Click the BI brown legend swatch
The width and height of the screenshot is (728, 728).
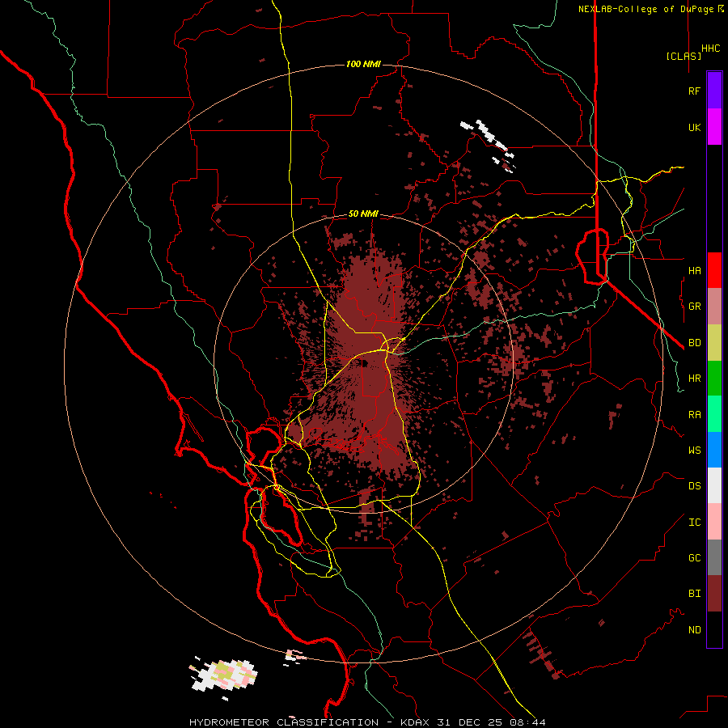pyautogui.click(x=714, y=594)
